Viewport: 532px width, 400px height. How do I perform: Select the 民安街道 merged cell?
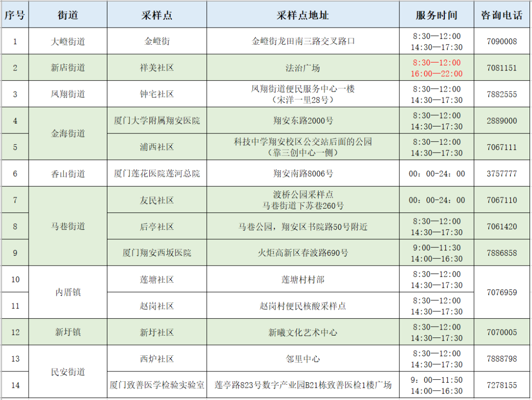[68, 372]
